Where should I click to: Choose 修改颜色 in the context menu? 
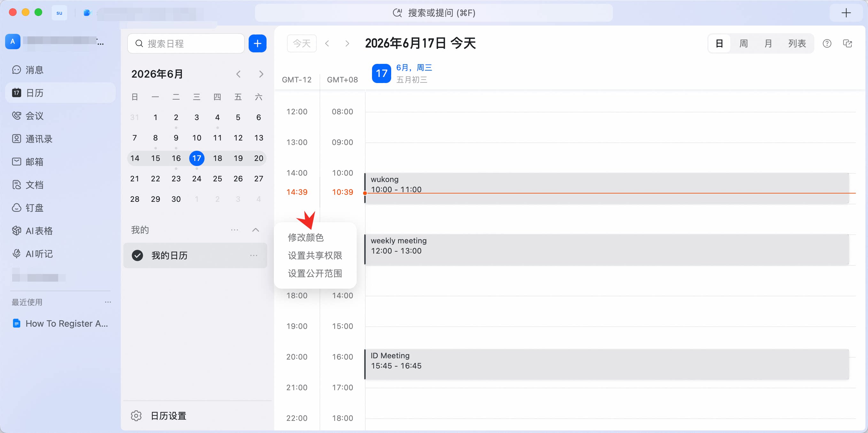point(306,237)
